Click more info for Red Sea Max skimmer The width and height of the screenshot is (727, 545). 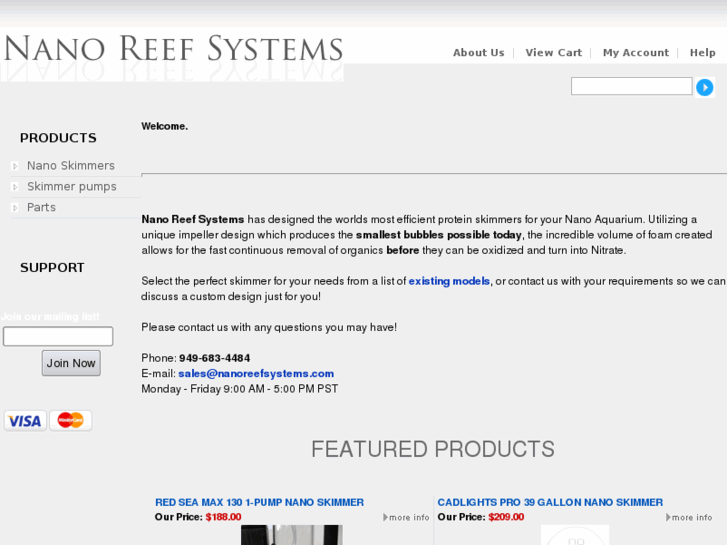[406, 517]
